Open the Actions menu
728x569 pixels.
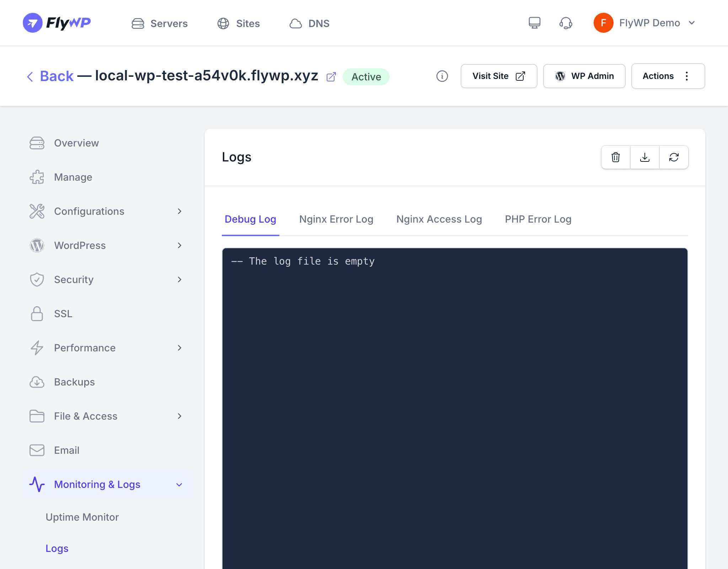[668, 76]
